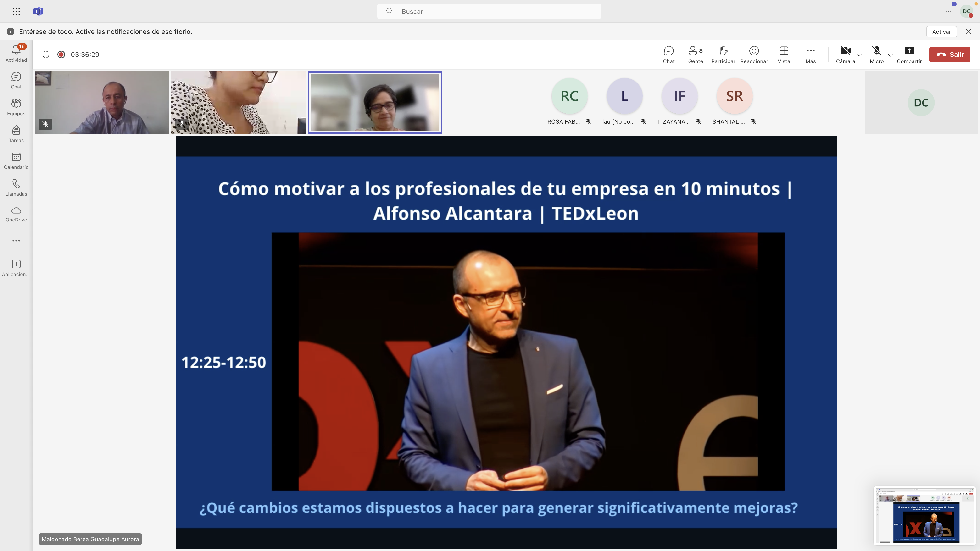The height and width of the screenshot is (551, 980).
Task: Click the L avatar for lau
Action: click(624, 96)
